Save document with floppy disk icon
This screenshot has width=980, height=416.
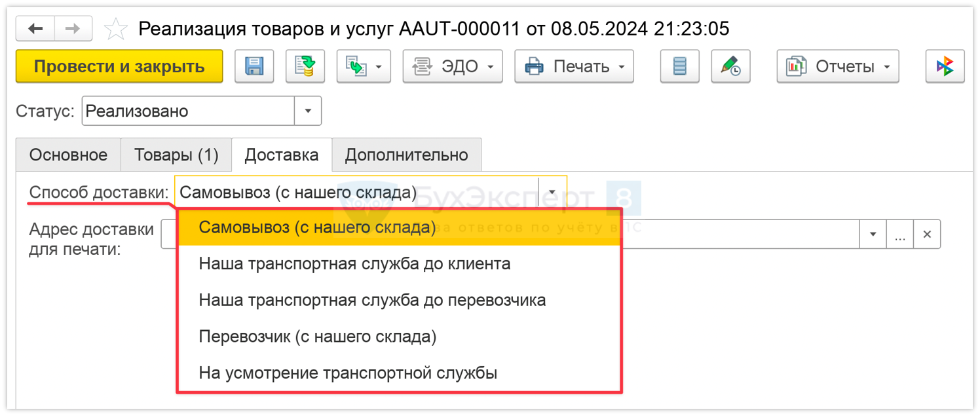pyautogui.click(x=254, y=66)
